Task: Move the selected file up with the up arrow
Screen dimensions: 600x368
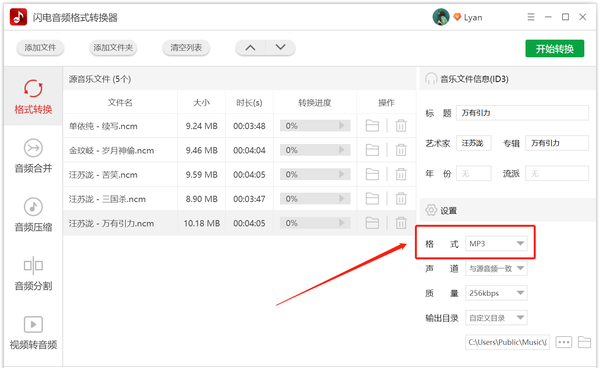Action: (x=250, y=48)
